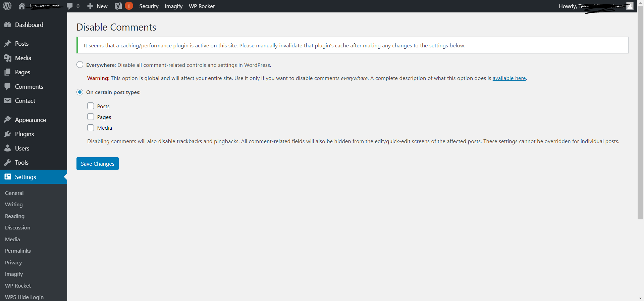This screenshot has width=644, height=301.
Task: Open Discussion settings submenu
Action: coord(17,228)
